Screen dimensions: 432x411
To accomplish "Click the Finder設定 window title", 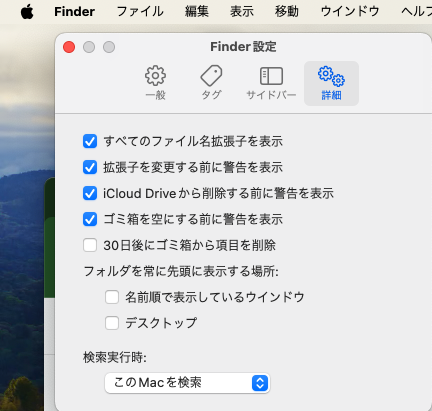I will point(243,47).
